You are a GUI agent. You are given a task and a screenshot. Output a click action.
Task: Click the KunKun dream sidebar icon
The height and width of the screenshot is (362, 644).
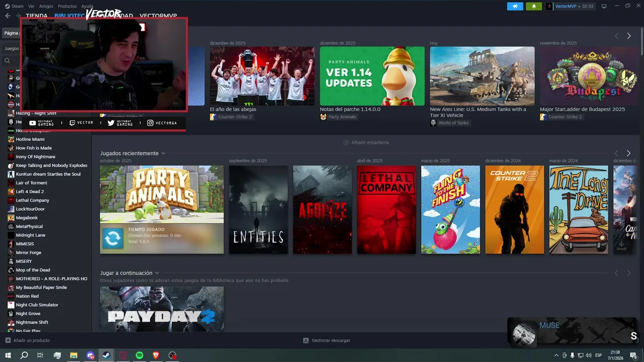[11, 174]
